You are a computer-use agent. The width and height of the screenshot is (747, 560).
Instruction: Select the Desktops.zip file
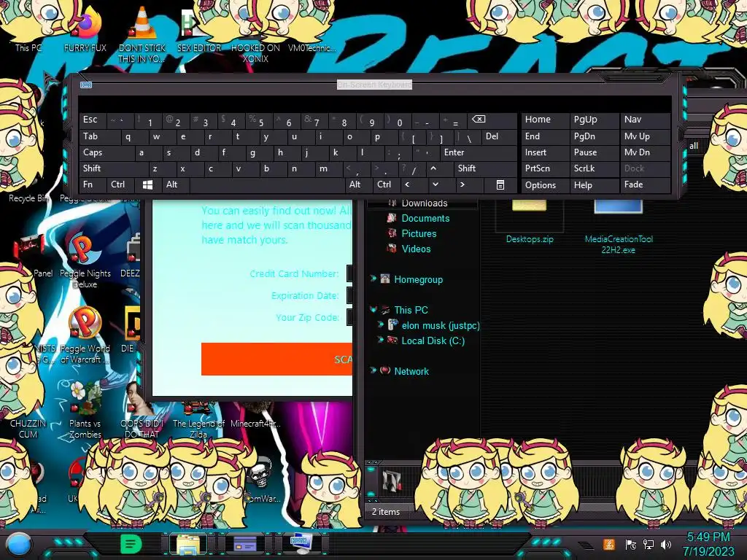coord(530,222)
